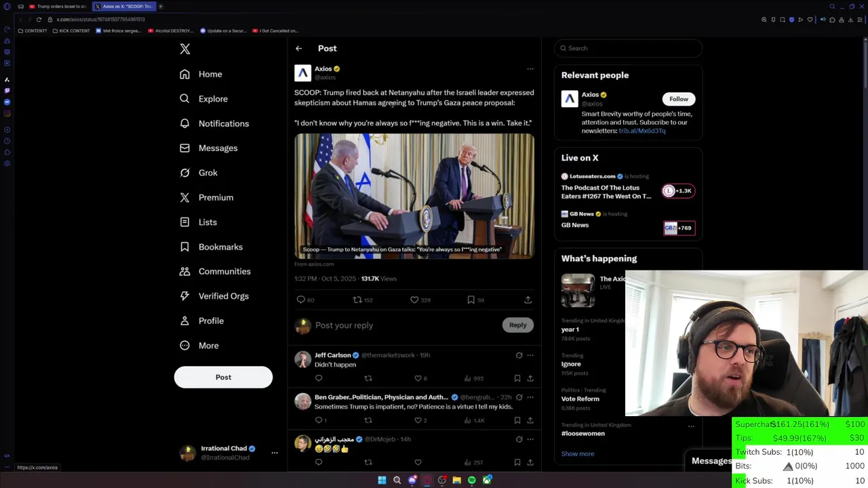The height and width of the screenshot is (488, 868).
Task: Click the Post your reply field
Action: pos(407,325)
